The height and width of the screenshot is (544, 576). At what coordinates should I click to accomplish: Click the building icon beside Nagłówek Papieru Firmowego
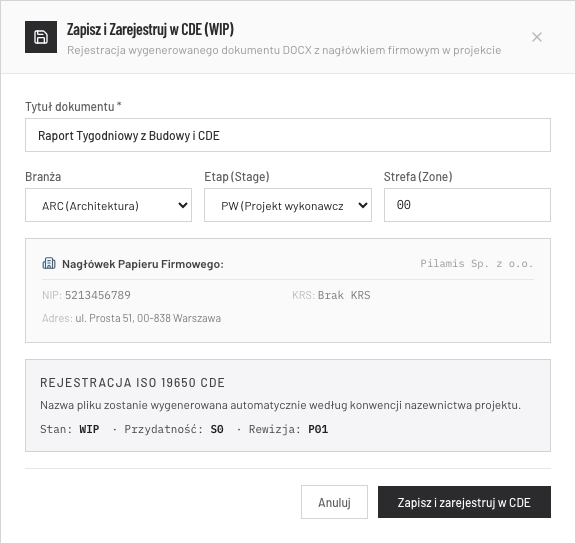[x=49, y=263]
